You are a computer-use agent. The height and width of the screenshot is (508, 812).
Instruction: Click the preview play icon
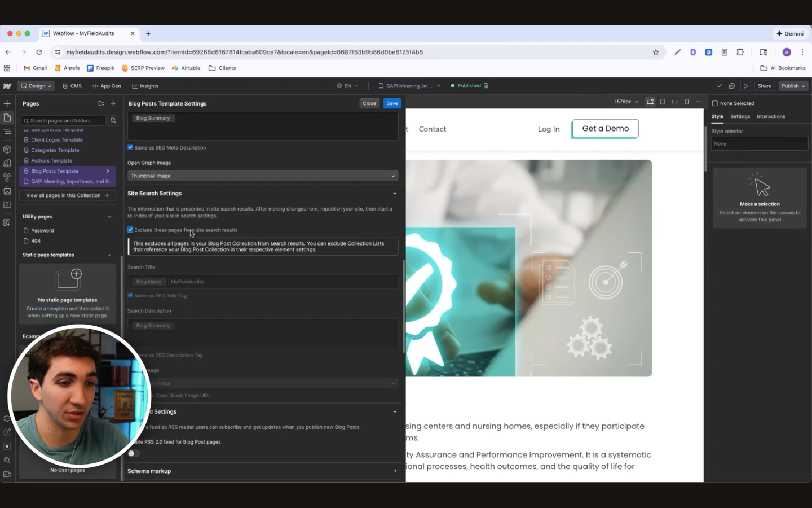click(x=745, y=86)
